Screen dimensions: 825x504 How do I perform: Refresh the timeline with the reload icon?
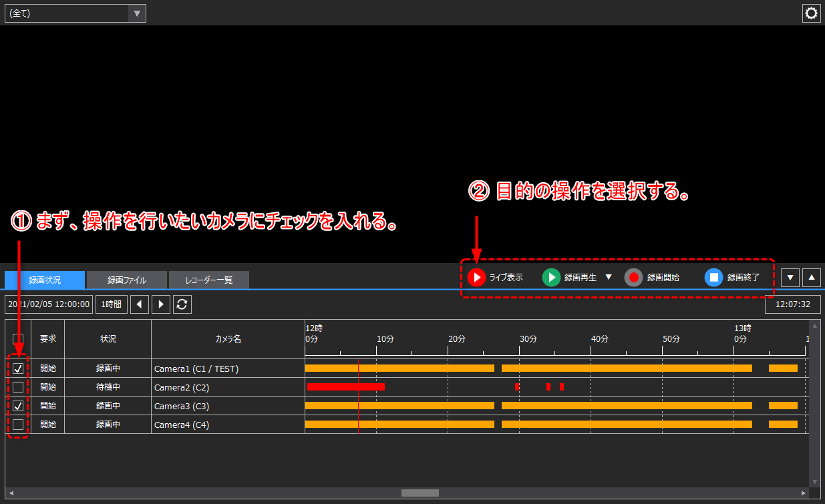180,304
